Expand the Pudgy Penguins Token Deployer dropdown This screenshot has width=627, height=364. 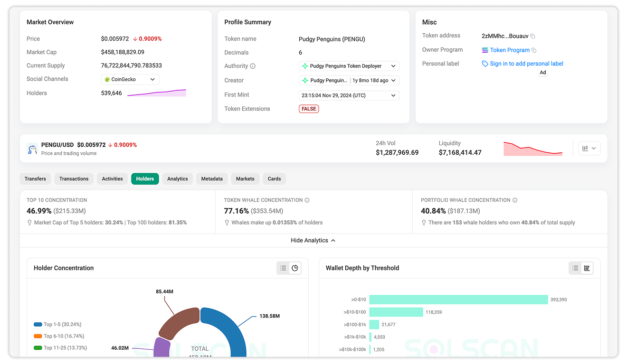tap(349, 66)
